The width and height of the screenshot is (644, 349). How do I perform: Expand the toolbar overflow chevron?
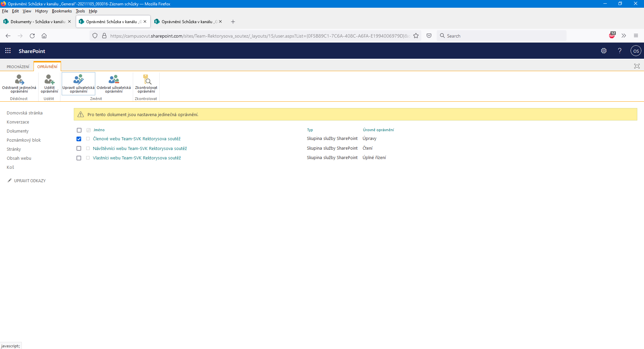(x=624, y=36)
